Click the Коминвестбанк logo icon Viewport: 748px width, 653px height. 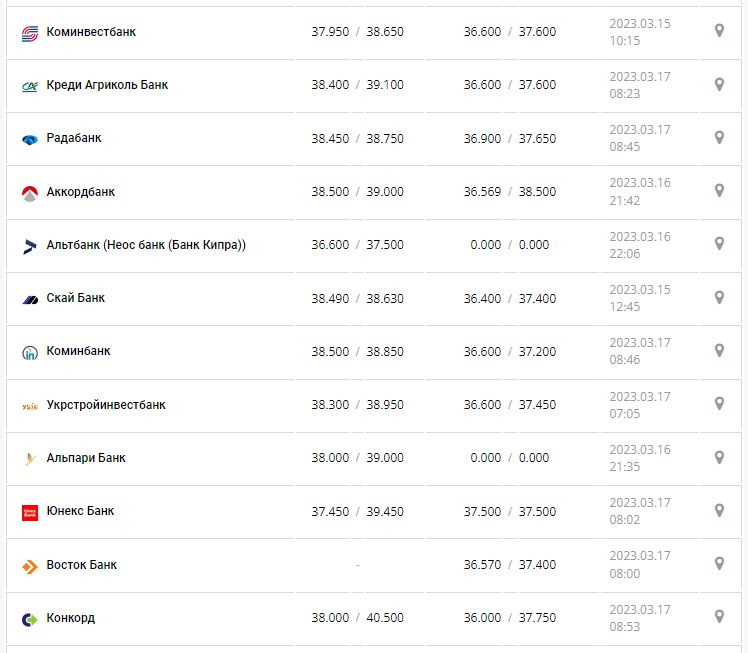tap(29, 33)
